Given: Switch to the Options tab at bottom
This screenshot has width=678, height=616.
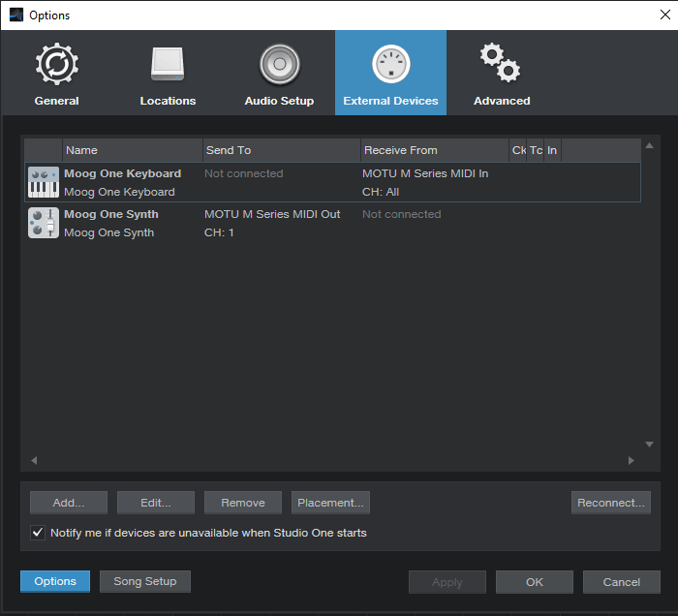Looking at the screenshot, I should (x=55, y=581).
